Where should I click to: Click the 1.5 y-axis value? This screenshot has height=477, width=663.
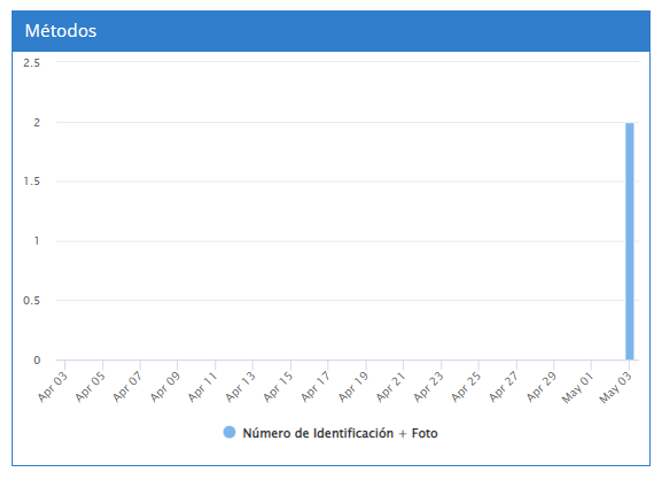[x=31, y=182]
